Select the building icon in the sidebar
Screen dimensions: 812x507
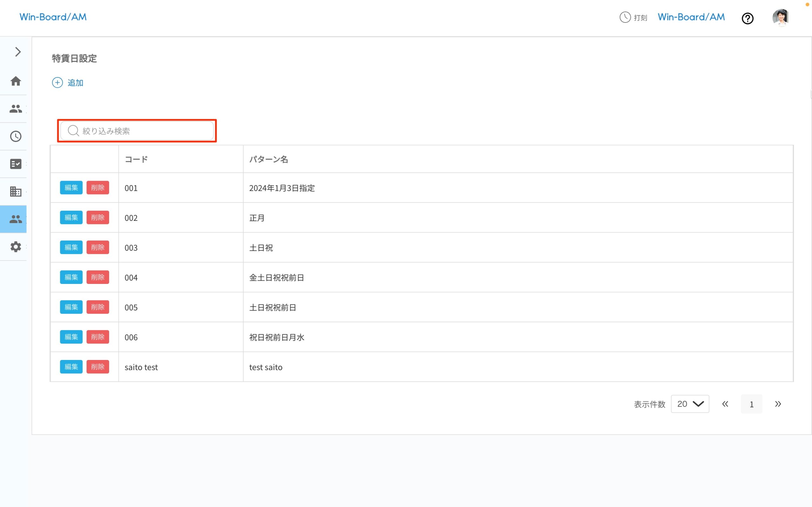[16, 191]
